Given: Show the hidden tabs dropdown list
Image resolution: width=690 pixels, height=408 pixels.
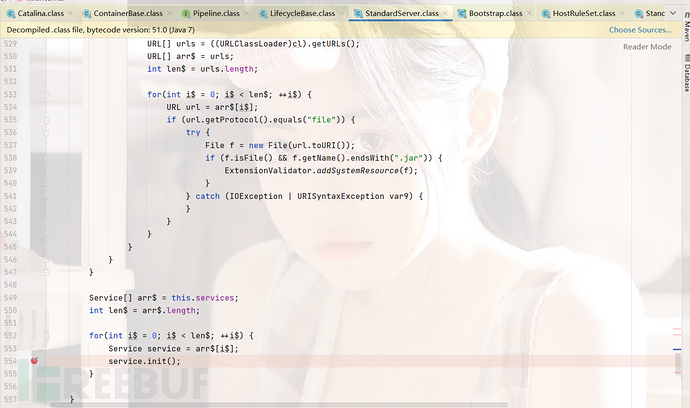Looking at the screenshot, I should (671, 14).
